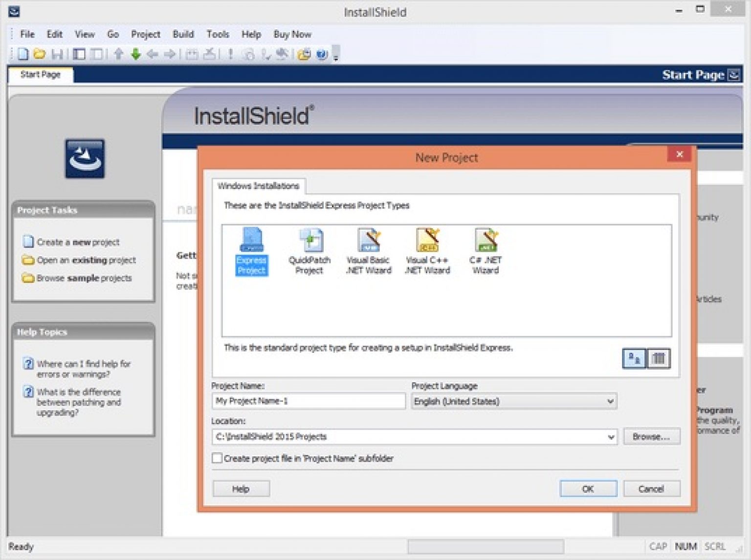The height and width of the screenshot is (560, 751).
Task: Open the Build menu
Action: click(183, 34)
